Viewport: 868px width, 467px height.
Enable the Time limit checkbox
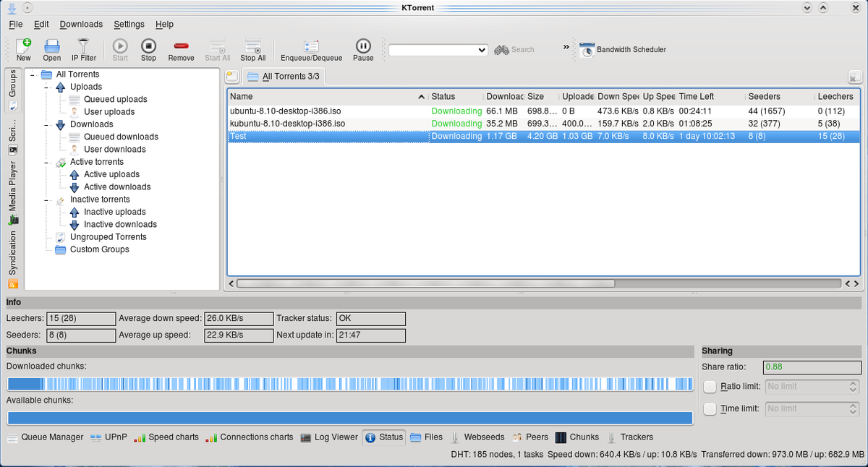(x=710, y=409)
